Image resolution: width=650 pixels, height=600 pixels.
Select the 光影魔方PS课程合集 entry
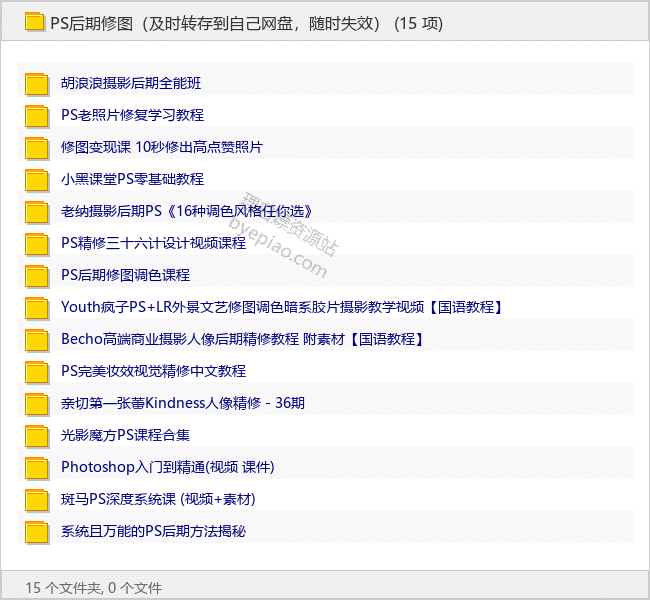[x=126, y=435]
